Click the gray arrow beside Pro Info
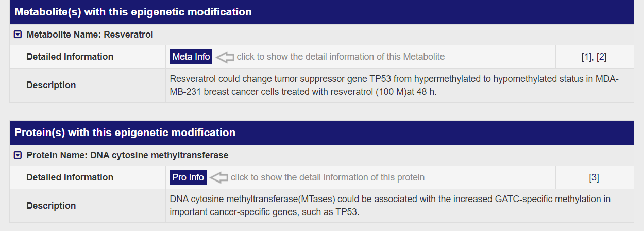Viewport: 644px width, 231px height. (219, 177)
